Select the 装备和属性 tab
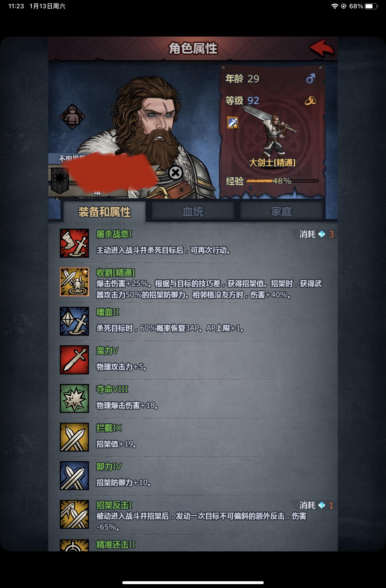Viewport: 386px width, 588px height. click(x=105, y=212)
